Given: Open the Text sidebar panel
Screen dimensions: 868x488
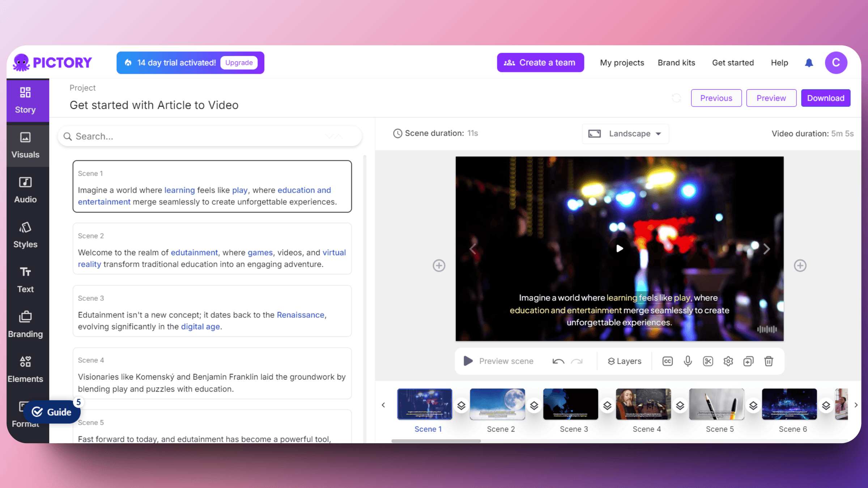Looking at the screenshot, I should 25,280.
